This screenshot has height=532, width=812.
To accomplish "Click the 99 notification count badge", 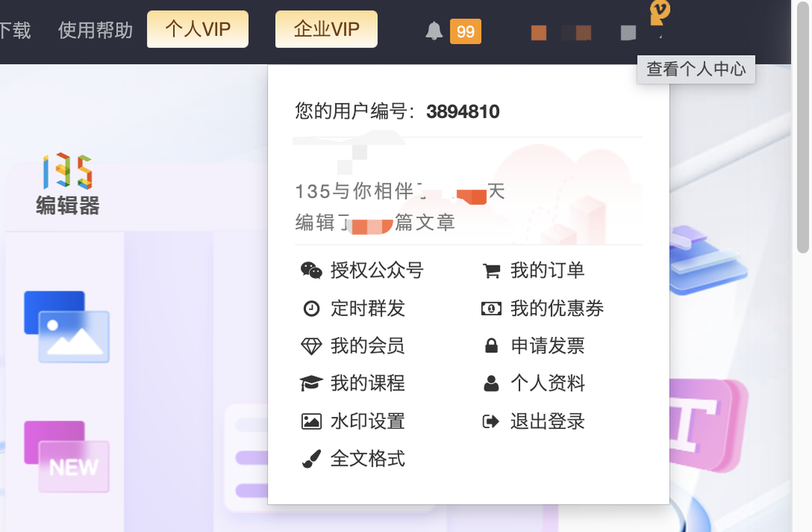I will (x=465, y=32).
